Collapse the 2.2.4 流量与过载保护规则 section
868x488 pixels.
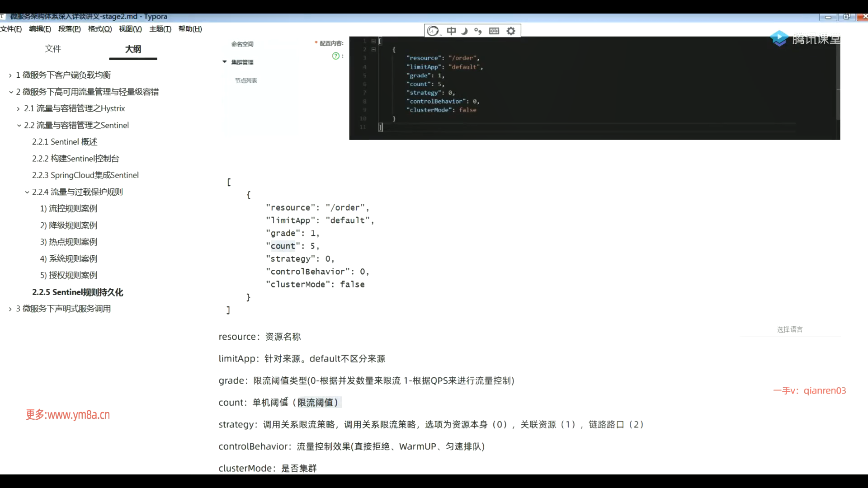pyautogui.click(x=27, y=192)
